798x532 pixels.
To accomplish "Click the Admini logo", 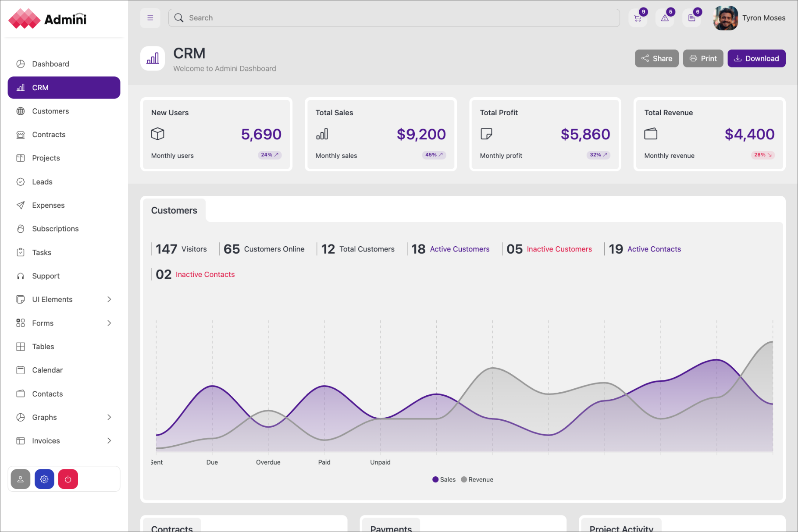I will pyautogui.click(x=47, y=19).
